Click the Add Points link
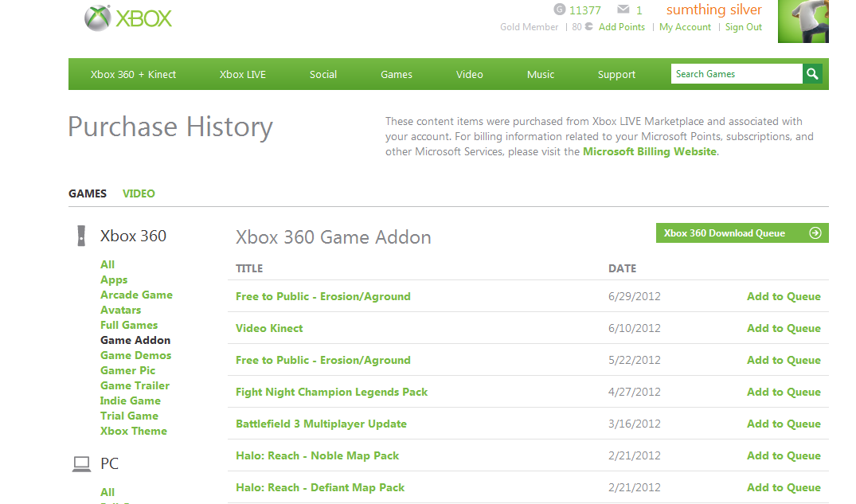 coord(622,27)
